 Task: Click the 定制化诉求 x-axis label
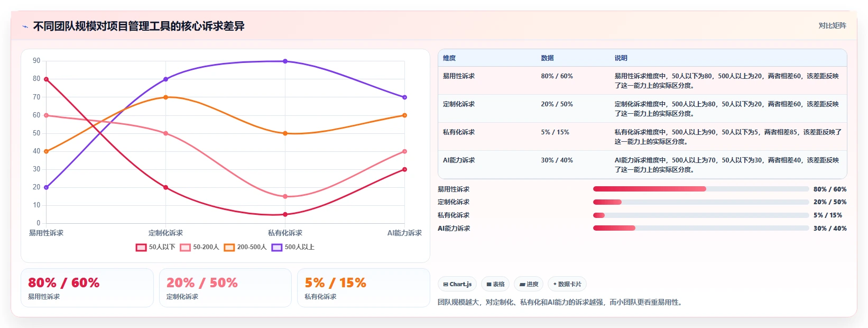click(x=165, y=233)
